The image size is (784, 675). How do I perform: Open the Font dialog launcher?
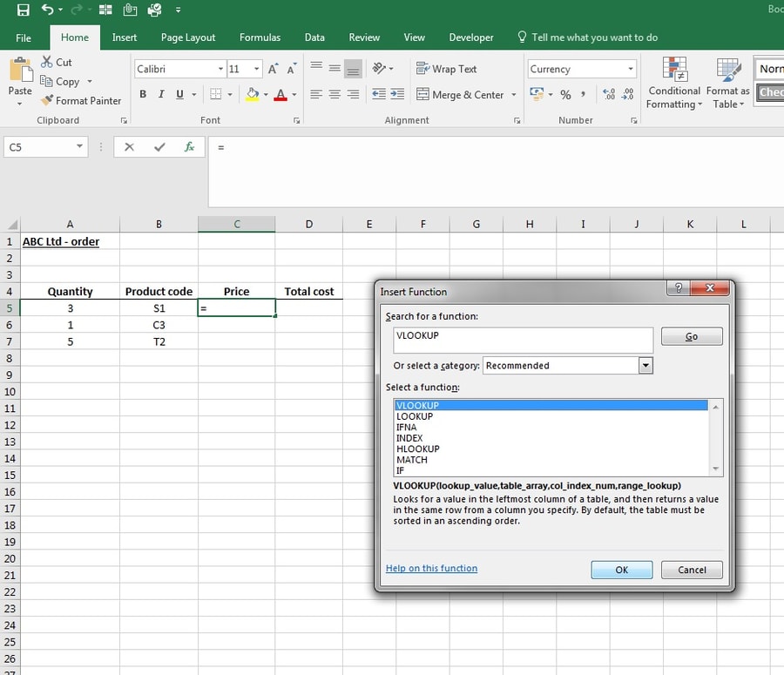tap(296, 120)
